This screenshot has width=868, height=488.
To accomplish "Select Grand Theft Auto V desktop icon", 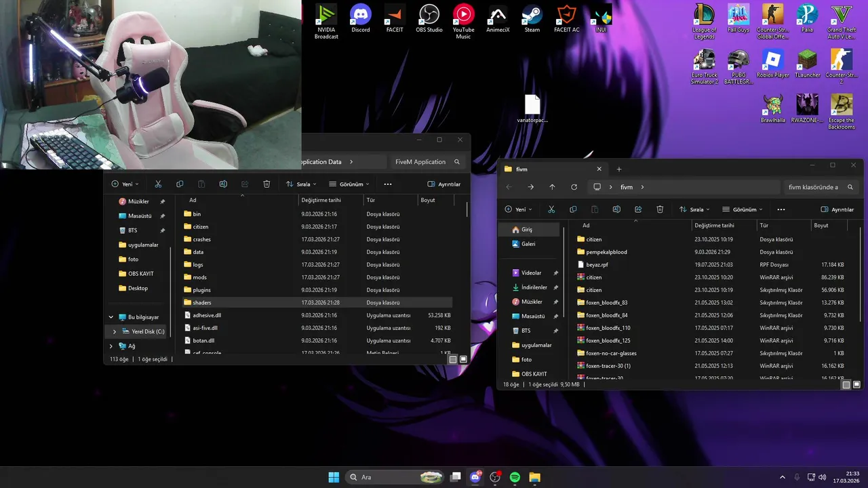I will [x=842, y=22].
